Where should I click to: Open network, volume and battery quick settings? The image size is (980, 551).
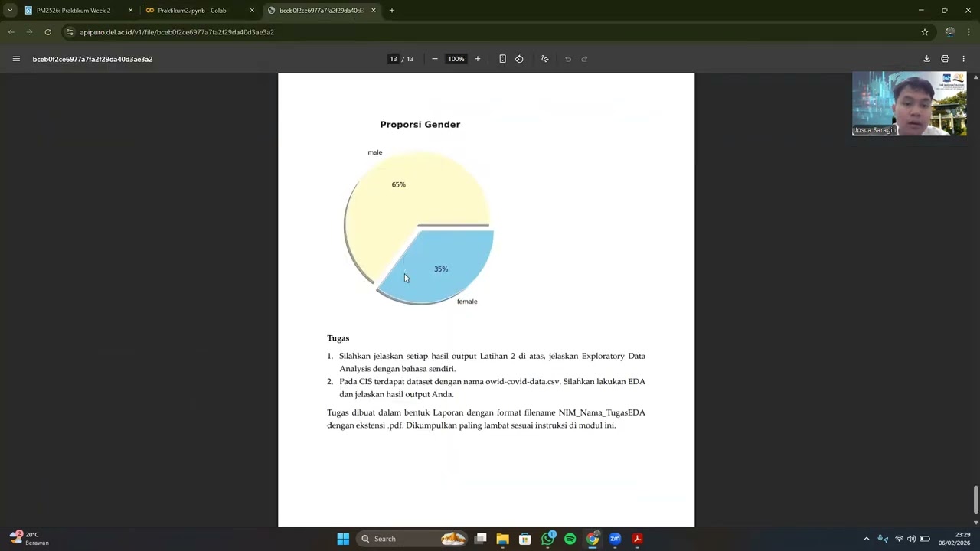click(911, 539)
